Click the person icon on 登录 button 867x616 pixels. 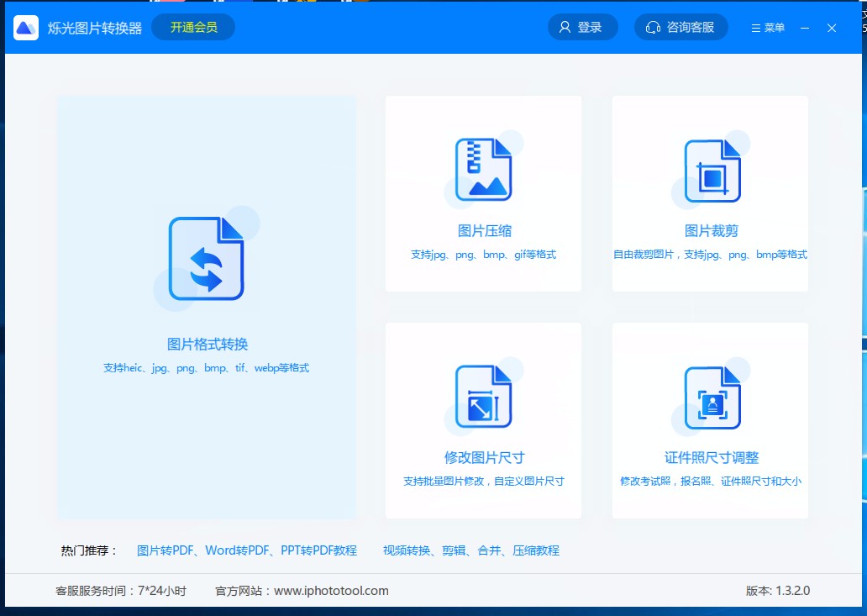564,27
